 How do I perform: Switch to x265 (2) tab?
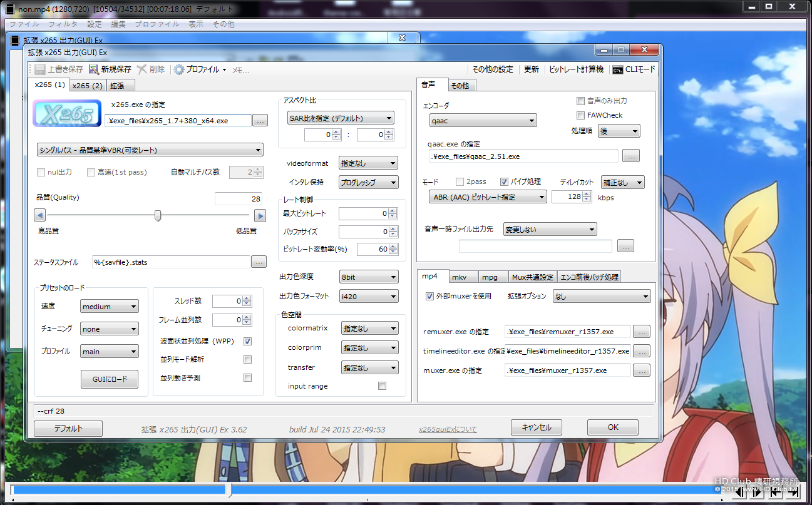tap(88, 86)
